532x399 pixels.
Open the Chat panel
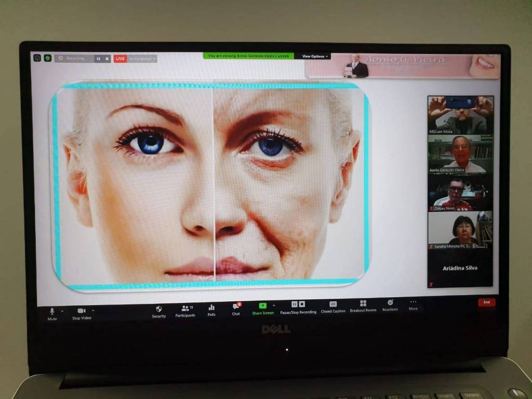coord(236,308)
